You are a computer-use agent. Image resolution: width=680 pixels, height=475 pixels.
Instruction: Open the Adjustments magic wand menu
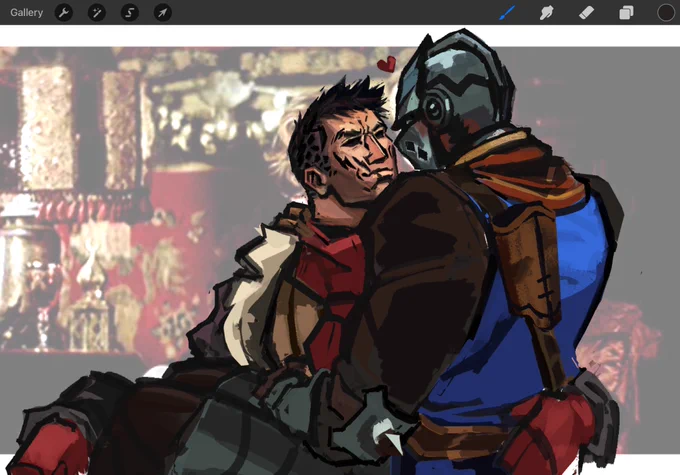(x=97, y=13)
